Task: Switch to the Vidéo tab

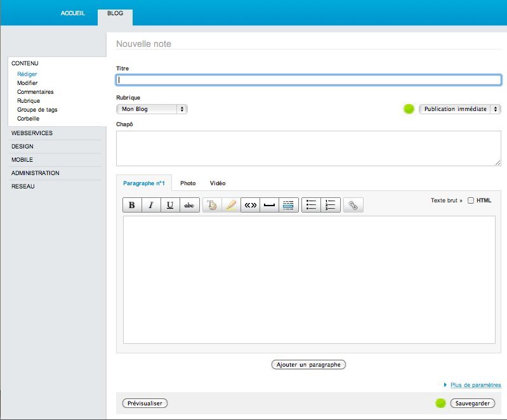Action: tap(218, 183)
